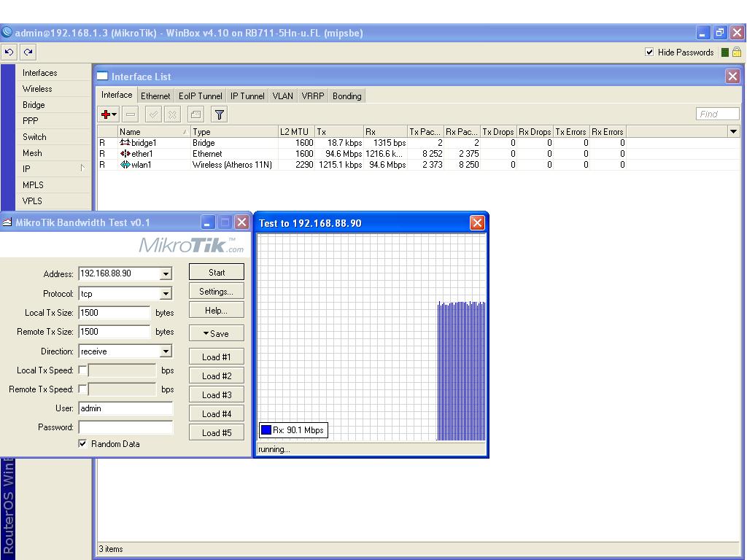Click the blue Rx legend color swatch
The image size is (747, 560).
point(266,430)
